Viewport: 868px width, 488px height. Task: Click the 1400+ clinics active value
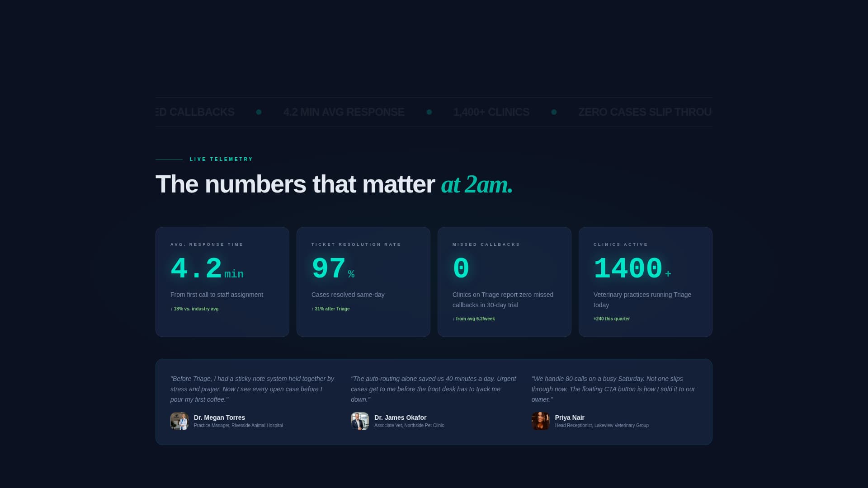coord(632,269)
